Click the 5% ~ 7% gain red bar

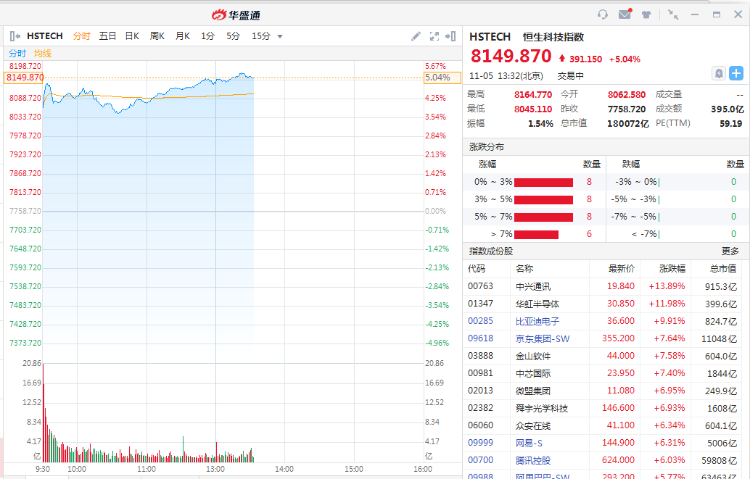[x=543, y=217]
